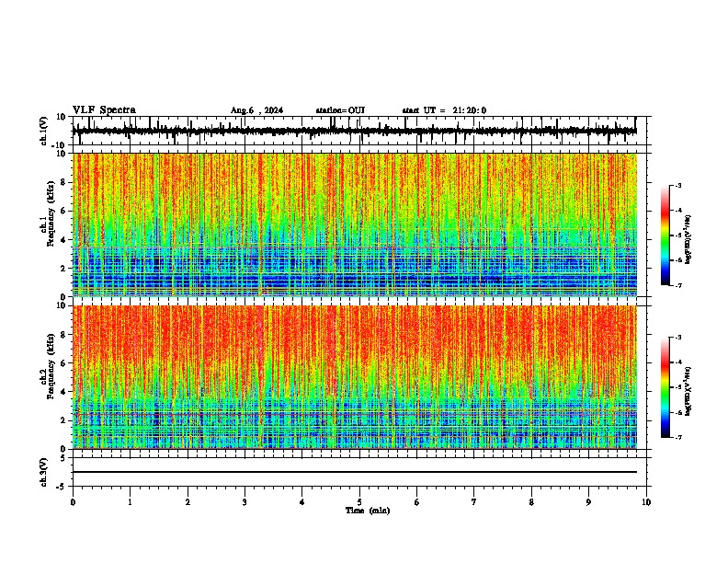The width and height of the screenshot is (728, 563).
Task: Click the time axis tick label '0'
Action: 73,502
